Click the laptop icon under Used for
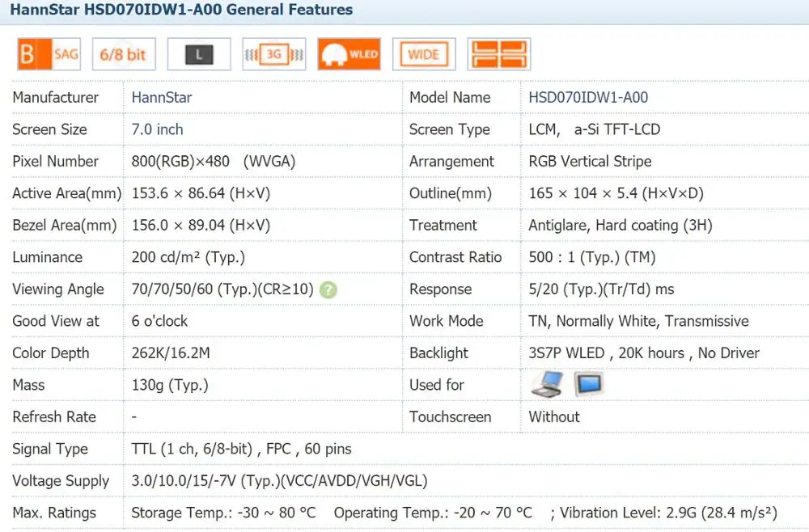The height and width of the screenshot is (532, 809). [548, 385]
